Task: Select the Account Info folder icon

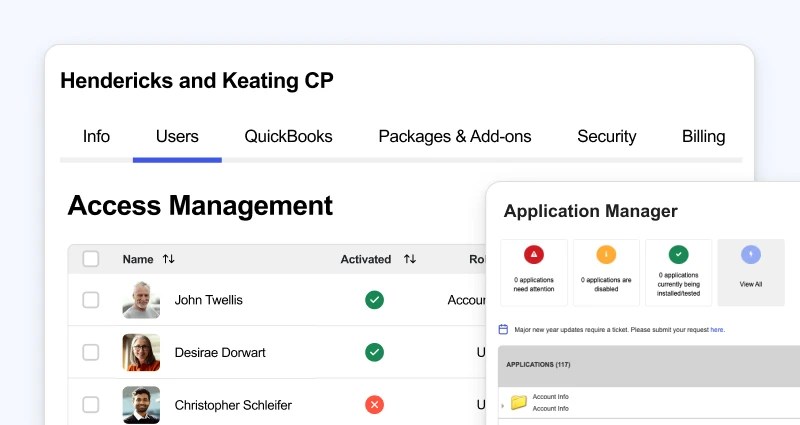Action: point(518,402)
